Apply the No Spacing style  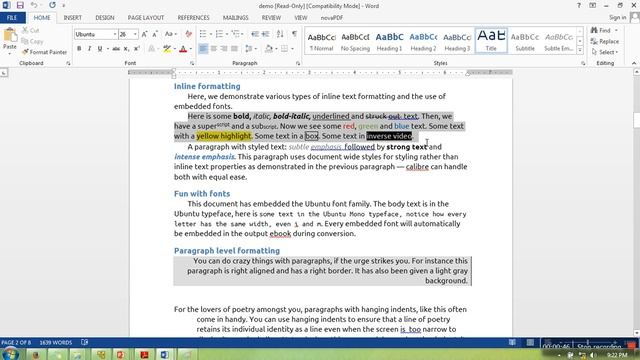click(x=356, y=41)
